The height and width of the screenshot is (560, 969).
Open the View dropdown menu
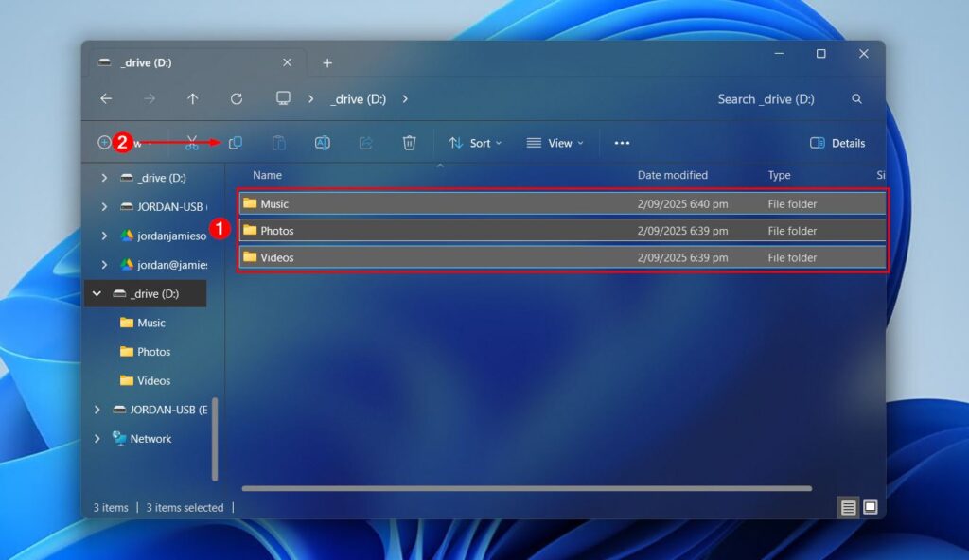point(555,143)
